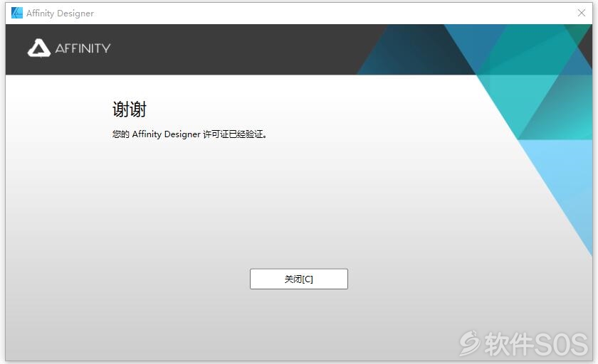The width and height of the screenshot is (598, 364).
Task: Close the Affinity Designer dialog window
Action: click(581, 13)
